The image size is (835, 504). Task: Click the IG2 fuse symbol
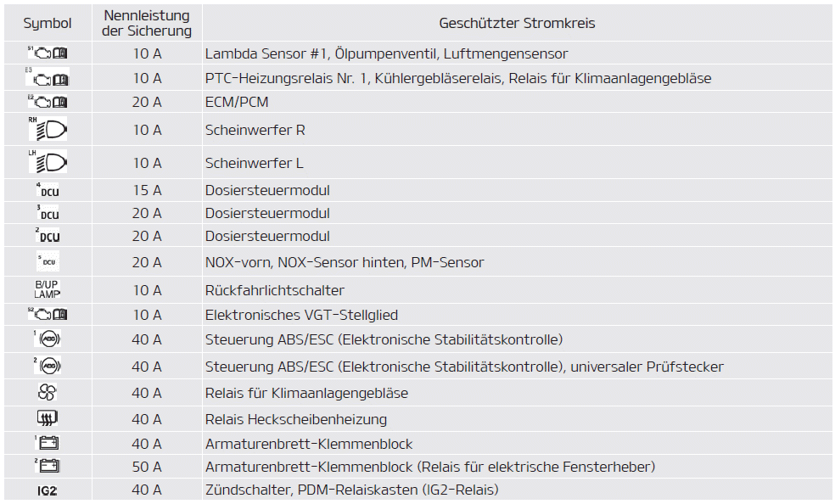pyautogui.click(x=48, y=490)
